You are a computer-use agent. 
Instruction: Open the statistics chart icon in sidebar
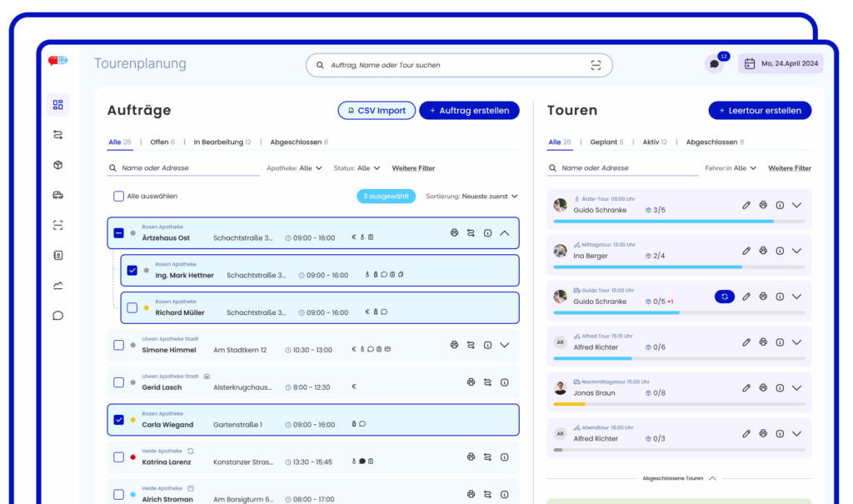click(58, 285)
